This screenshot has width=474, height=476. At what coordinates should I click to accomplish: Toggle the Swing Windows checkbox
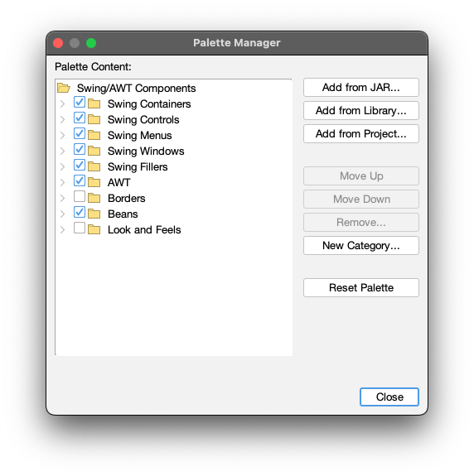tap(80, 149)
